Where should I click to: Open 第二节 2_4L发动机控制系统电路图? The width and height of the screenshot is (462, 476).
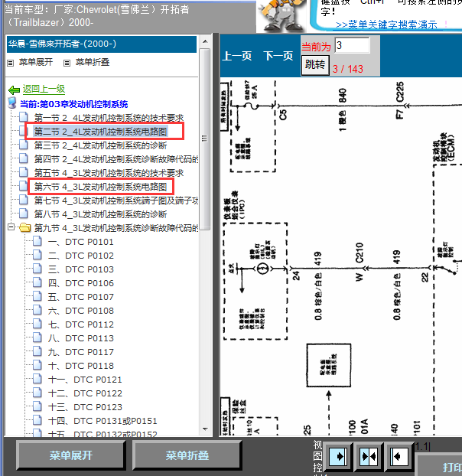point(100,132)
